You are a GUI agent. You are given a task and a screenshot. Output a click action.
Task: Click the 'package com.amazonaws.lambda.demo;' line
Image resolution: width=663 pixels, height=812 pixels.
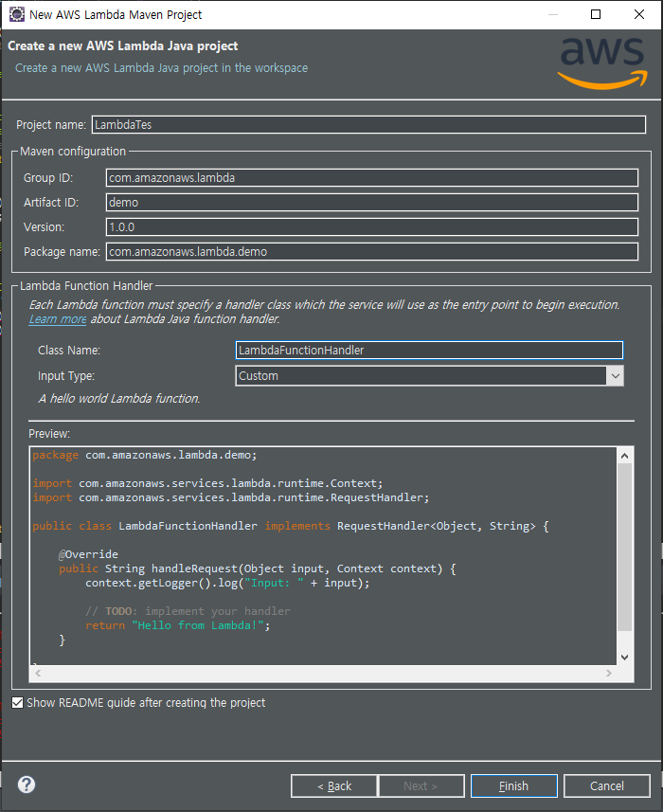click(x=144, y=455)
